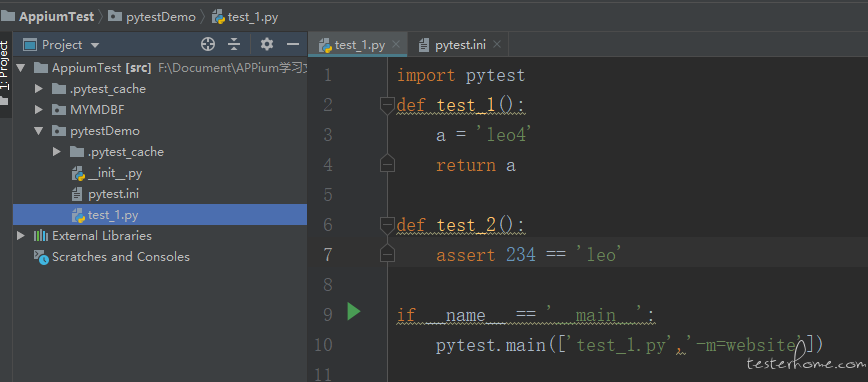The image size is (868, 382).
Task: Select __init__.py in project tree
Action: 115,173
